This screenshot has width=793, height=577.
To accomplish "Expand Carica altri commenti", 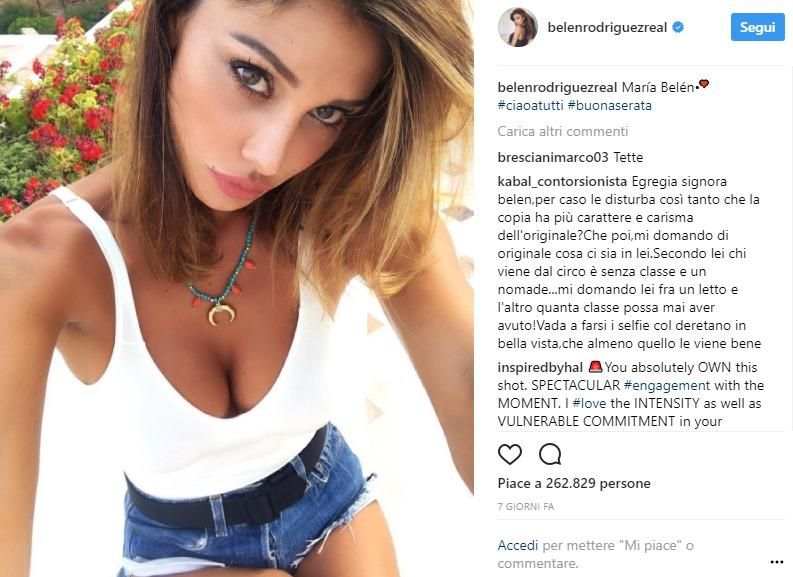I will coord(562,131).
